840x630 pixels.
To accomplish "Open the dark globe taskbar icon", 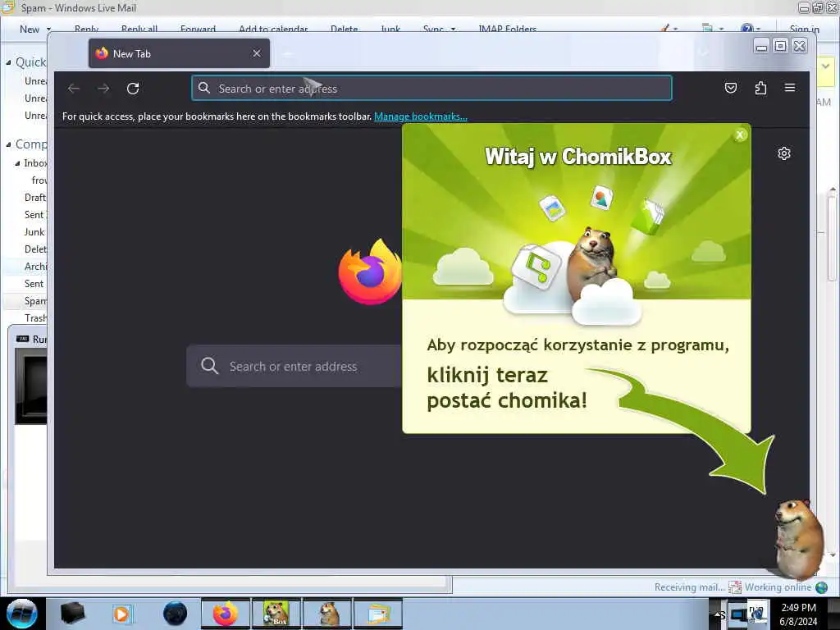I will [176, 614].
